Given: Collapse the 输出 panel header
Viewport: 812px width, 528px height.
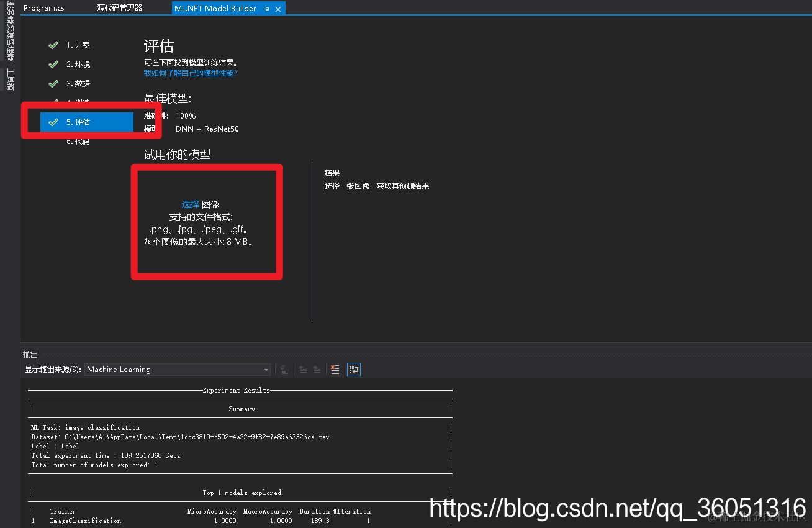Looking at the screenshot, I should point(30,354).
